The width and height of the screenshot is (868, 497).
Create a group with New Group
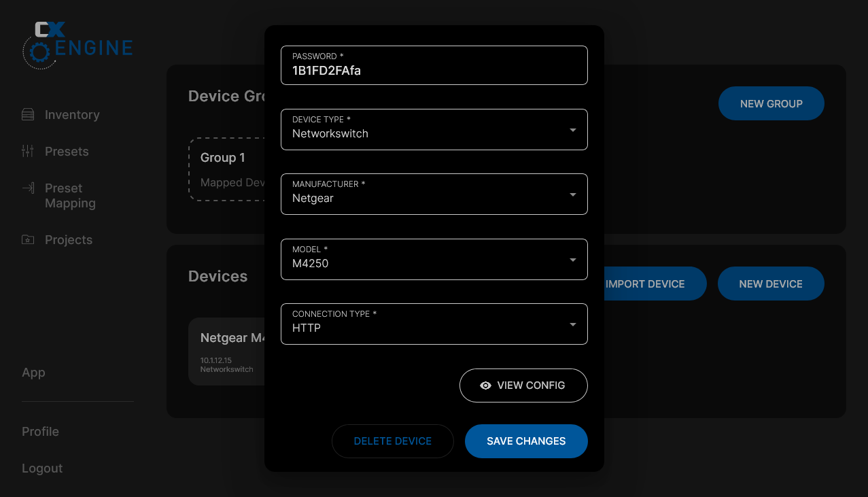coord(771,103)
